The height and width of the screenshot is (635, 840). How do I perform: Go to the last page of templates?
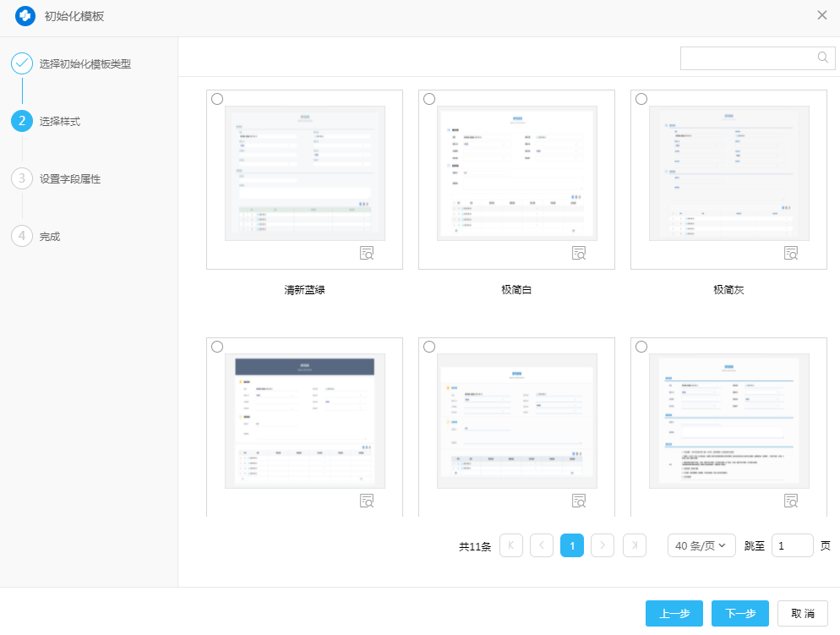[635, 545]
